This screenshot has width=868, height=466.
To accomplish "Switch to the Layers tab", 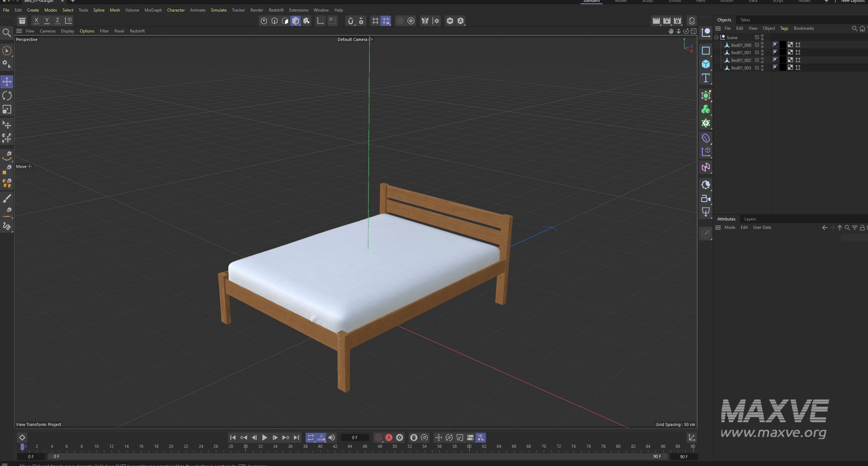I will tap(750, 219).
